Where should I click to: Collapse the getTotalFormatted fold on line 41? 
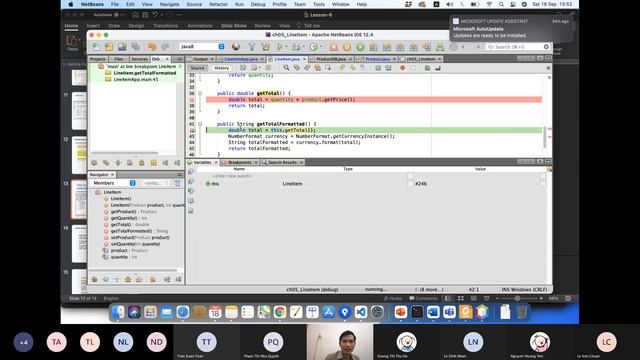[200, 124]
